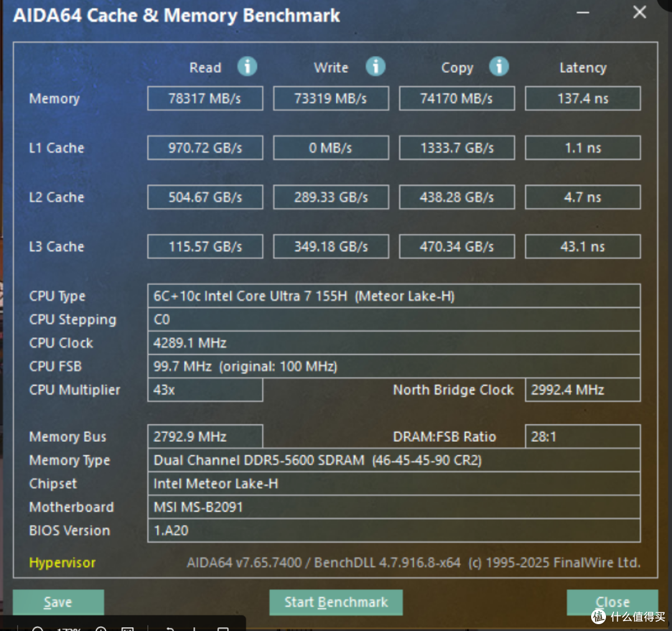672x631 pixels.
Task: Click the L3 Cache row label
Action: point(57,246)
